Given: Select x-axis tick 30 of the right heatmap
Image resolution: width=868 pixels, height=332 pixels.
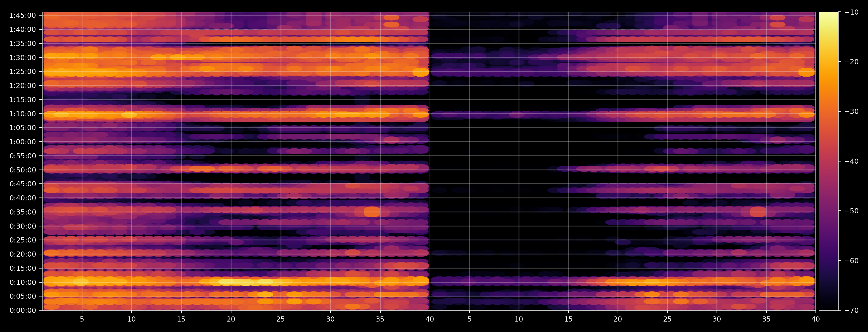Looking at the screenshot, I should coord(717,319).
